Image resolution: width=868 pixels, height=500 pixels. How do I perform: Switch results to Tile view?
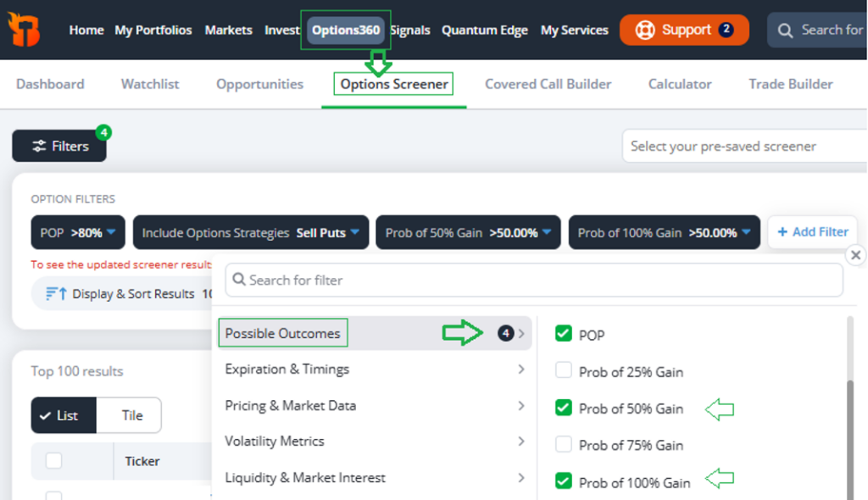point(129,415)
